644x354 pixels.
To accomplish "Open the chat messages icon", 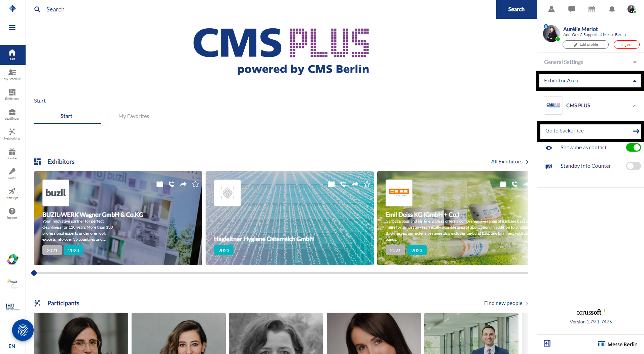I will tap(572, 9).
